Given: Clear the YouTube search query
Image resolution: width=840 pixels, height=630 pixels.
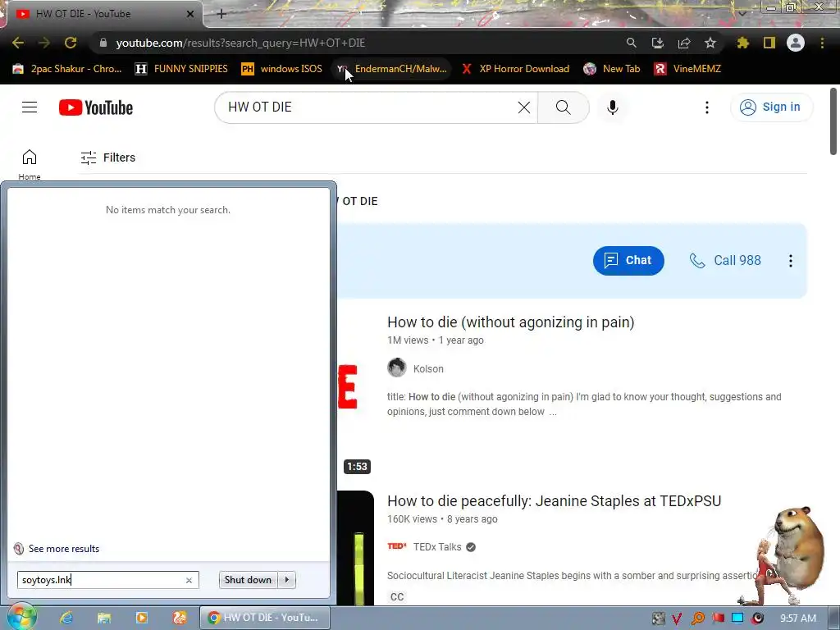Looking at the screenshot, I should tap(524, 107).
